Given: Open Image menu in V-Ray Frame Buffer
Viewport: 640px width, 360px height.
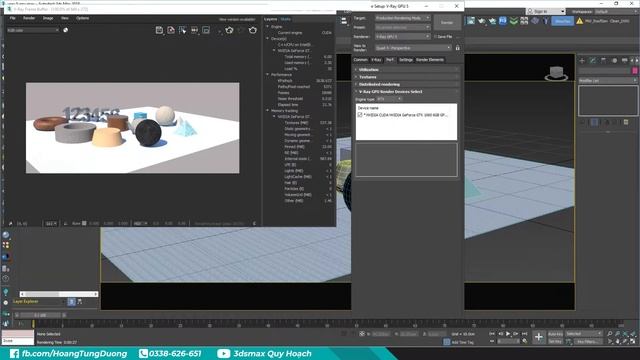Looking at the screenshot, I should tap(48, 18).
